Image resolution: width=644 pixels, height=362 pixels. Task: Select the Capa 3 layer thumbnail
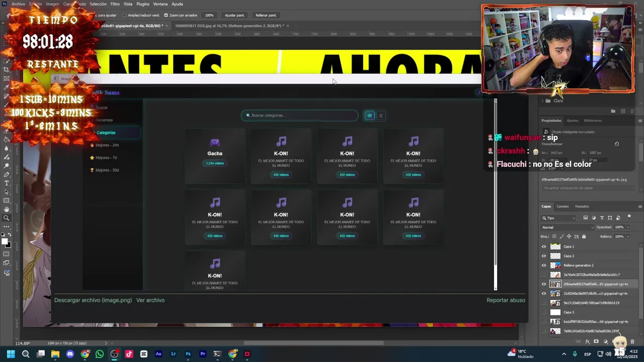click(555, 312)
